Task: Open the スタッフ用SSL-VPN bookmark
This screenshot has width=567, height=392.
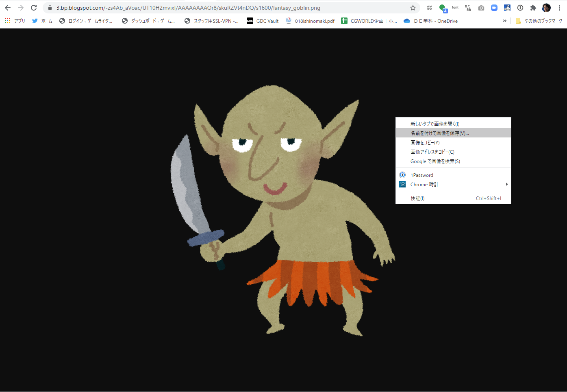Action: point(211,21)
